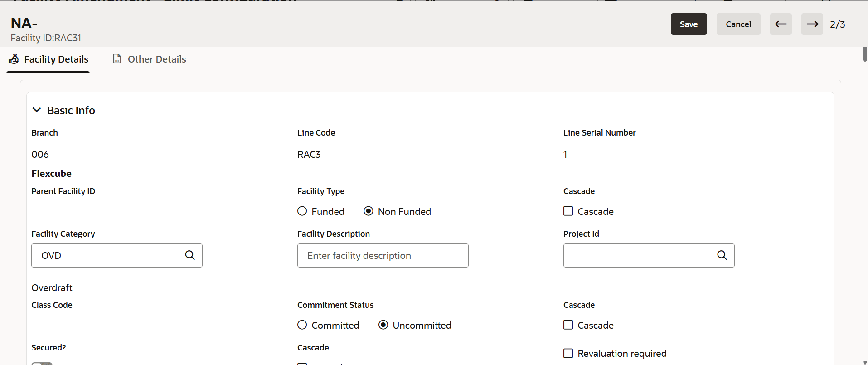
Task: Open Project Id search lookup
Action: coord(722,255)
